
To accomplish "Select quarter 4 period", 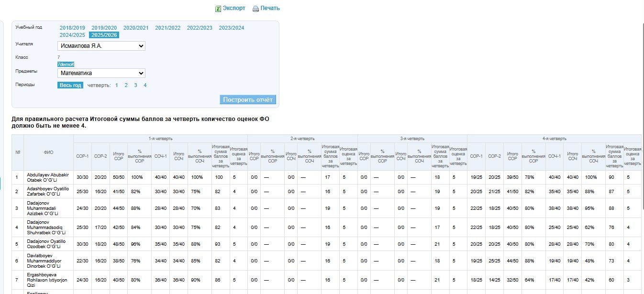I will [145, 85].
